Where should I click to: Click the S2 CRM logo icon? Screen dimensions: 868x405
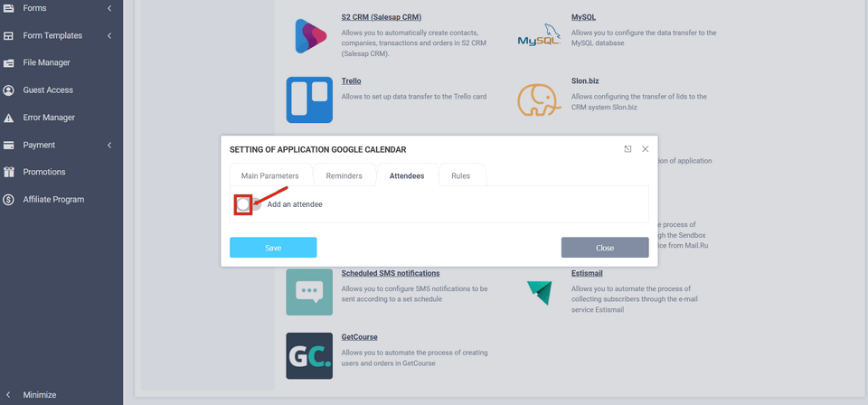[309, 36]
